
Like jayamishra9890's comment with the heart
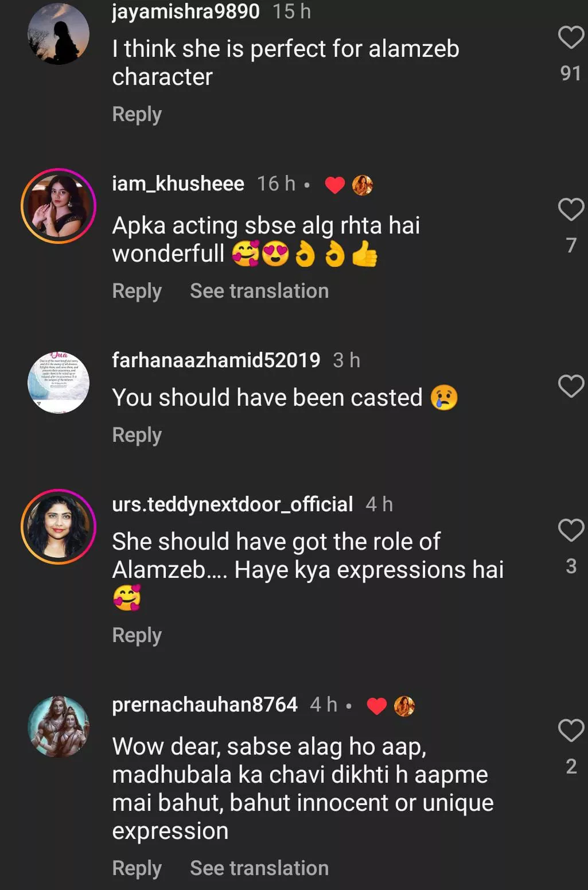[571, 37]
